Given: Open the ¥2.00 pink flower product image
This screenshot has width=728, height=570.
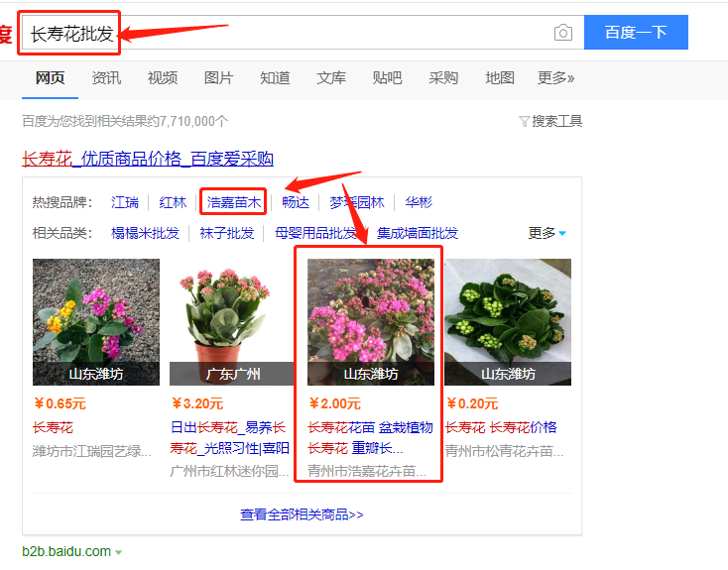Looking at the screenshot, I should coord(370,321).
